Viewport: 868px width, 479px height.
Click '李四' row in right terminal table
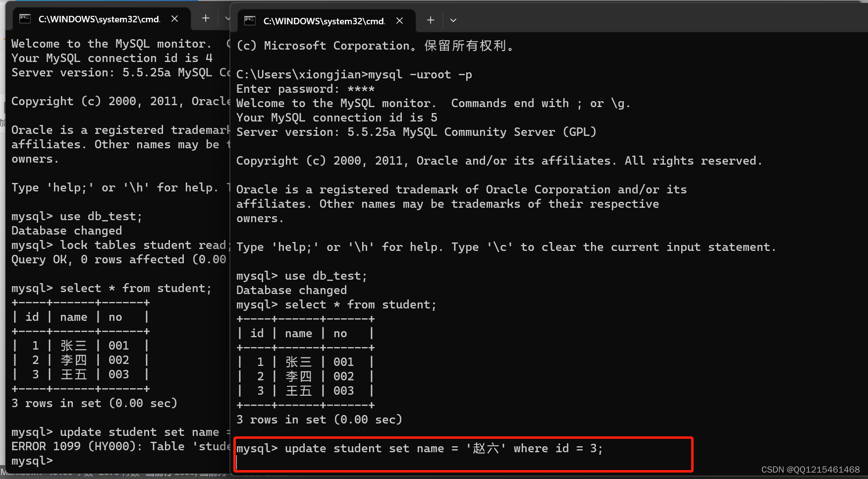tap(305, 377)
